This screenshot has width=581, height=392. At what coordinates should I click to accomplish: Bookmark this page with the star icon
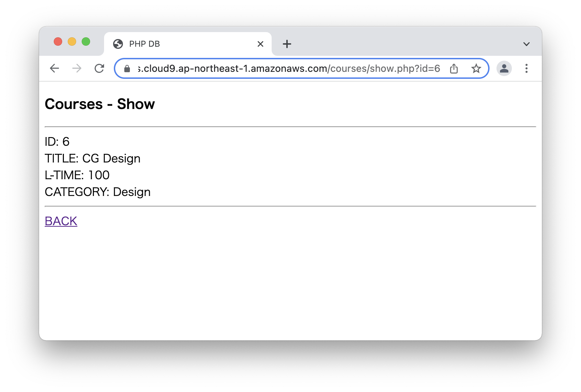(x=476, y=69)
